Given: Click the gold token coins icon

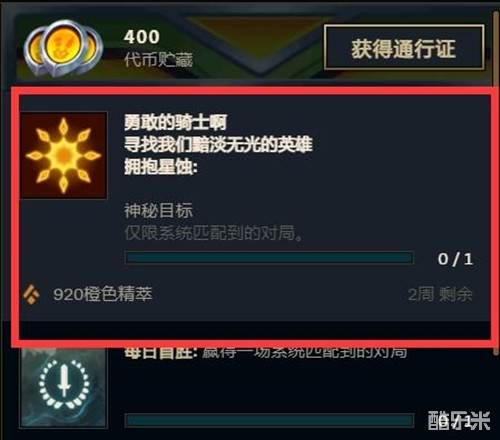Looking at the screenshot, I should pyautogui.click(x=63, y=48).
